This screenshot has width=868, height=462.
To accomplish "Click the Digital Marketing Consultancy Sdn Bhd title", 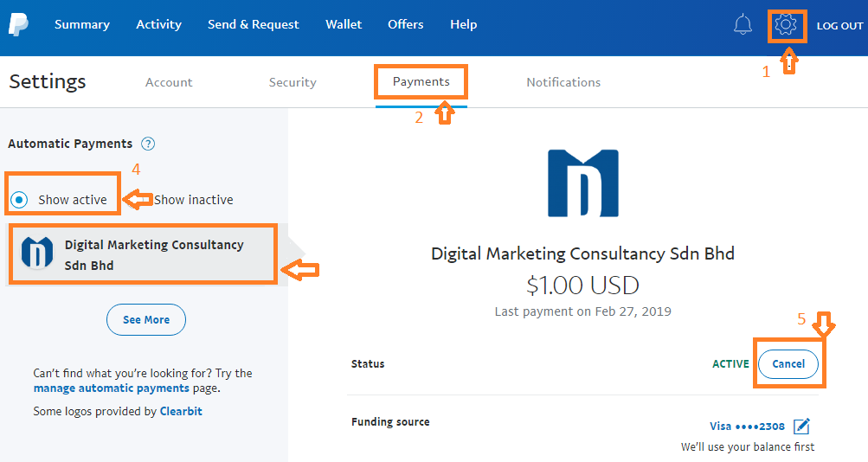I will [583, 253].
